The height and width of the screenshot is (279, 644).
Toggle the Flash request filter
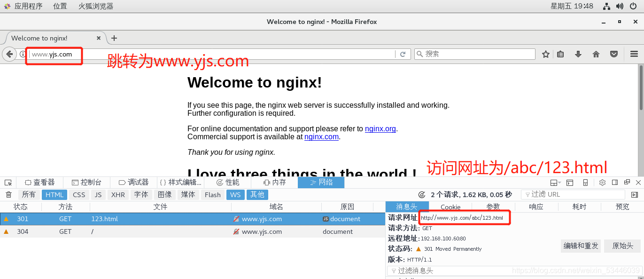212,195
